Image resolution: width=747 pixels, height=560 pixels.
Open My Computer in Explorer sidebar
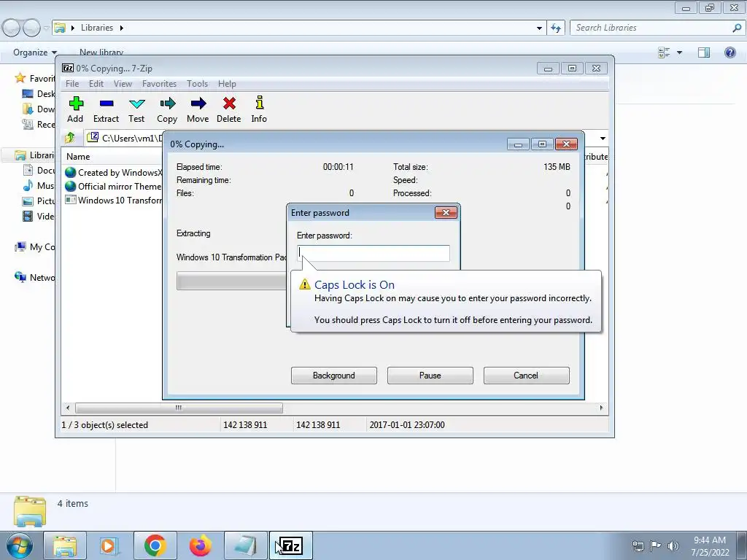click(35, 246)
